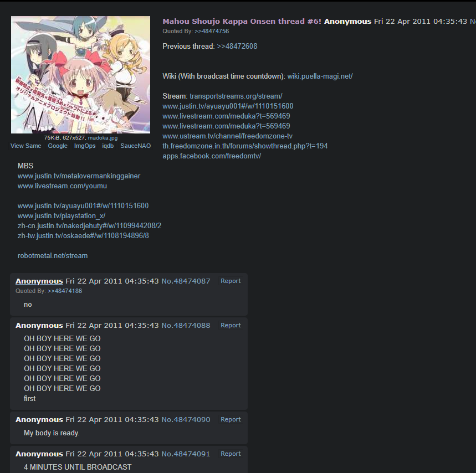476x473 pixels.
Task: Open previous thread >>48472608
Action: (237, 46)
